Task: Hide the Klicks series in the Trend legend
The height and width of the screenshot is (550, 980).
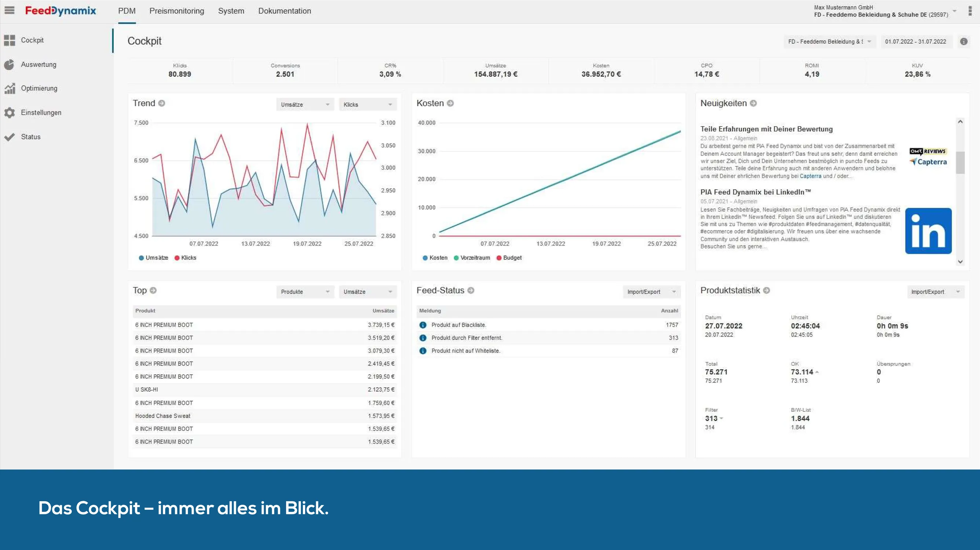Action: point(186,257)
